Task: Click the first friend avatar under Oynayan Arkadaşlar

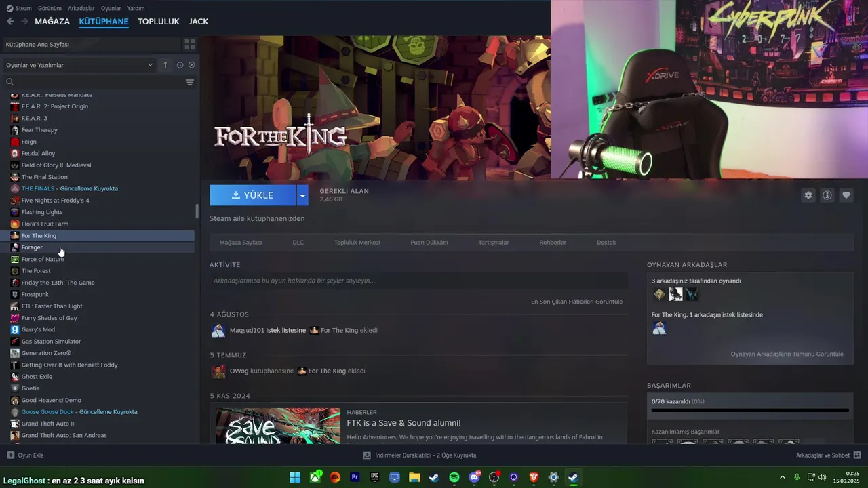Action: (659, 294)
